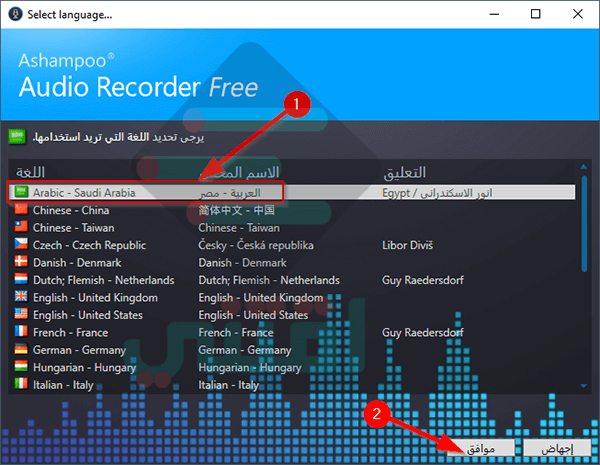The image size is (600, 465).
Task: Confirm with the موافق button
Action: tap(481, 448)
